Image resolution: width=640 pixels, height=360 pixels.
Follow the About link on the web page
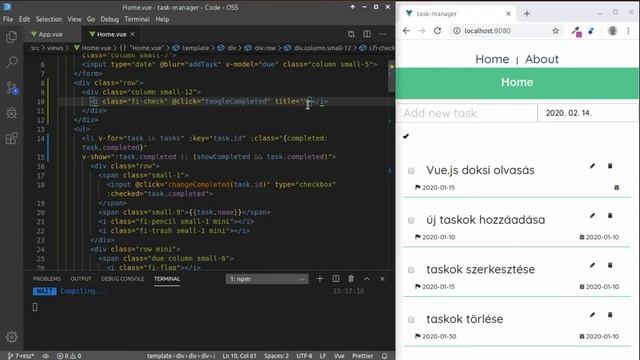[x=542, y=59]
